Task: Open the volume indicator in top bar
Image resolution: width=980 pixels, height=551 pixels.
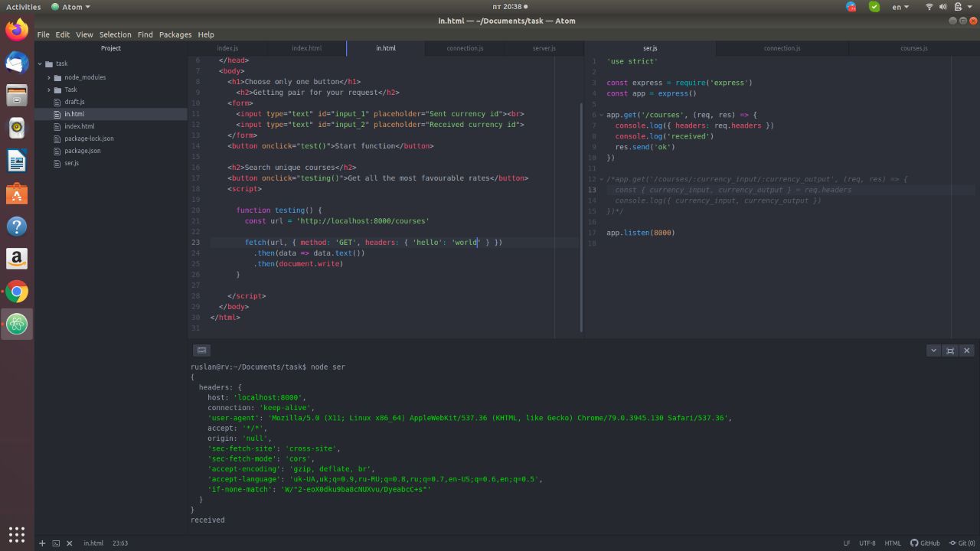Action: pyautogui.click(x=943, y=7)
